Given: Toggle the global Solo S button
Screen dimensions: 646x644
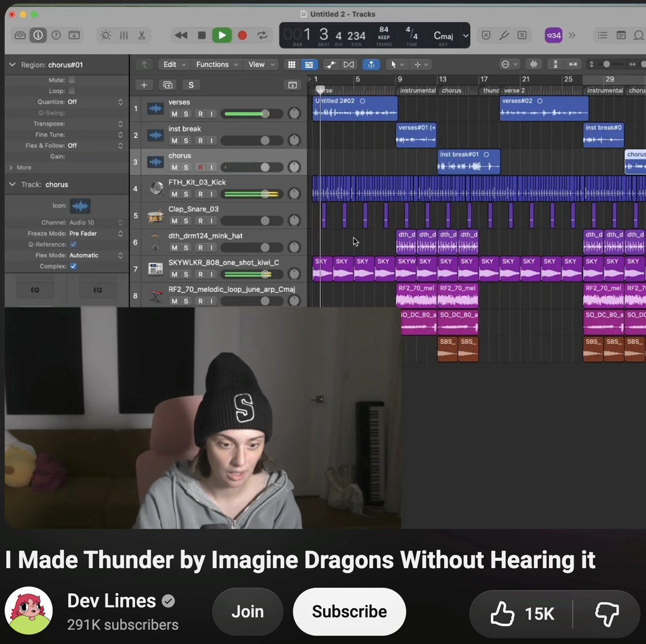Looking at the screenshot, I should [x=191, y=85].
